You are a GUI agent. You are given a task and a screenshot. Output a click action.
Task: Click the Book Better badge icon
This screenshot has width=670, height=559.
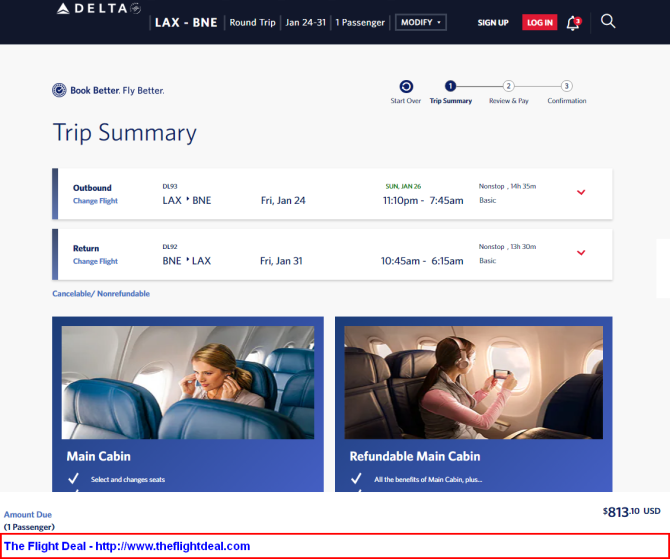(x=59, y=90)
